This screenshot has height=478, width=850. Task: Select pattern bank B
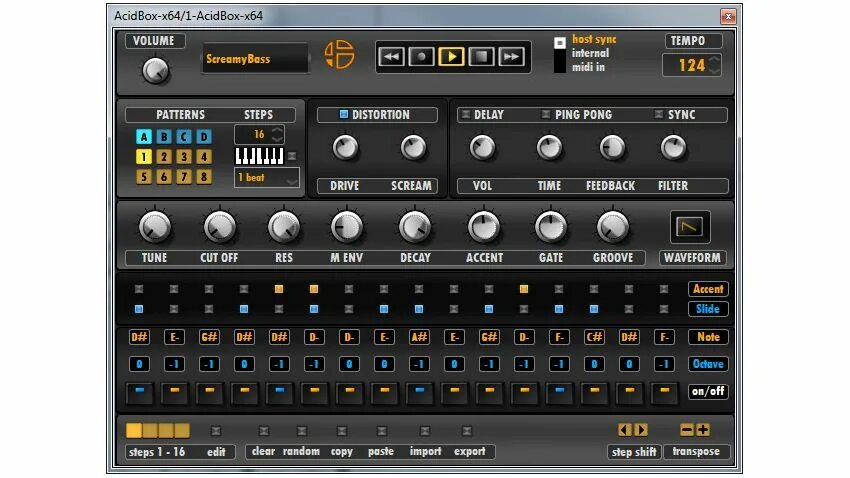(164, 137)
